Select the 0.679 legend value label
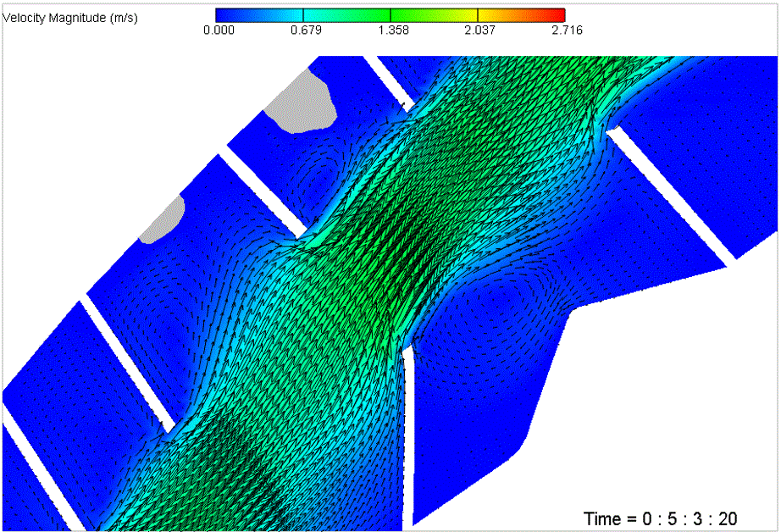 (305, 30)
